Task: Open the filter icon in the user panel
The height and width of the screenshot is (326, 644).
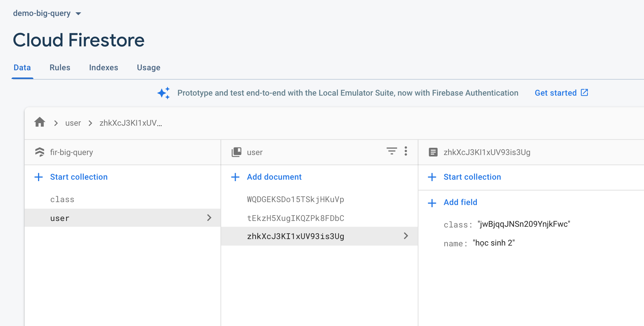Action: 391,151
